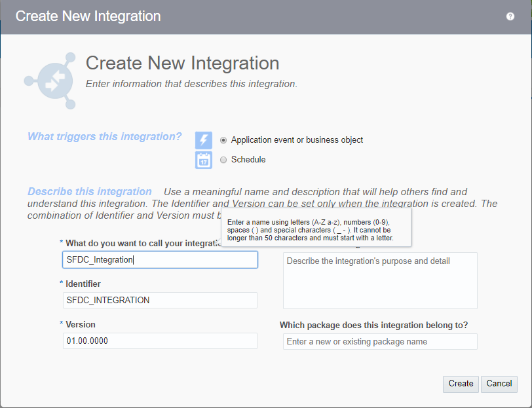Cancel the new integration dialog

(x=499, y=384)
